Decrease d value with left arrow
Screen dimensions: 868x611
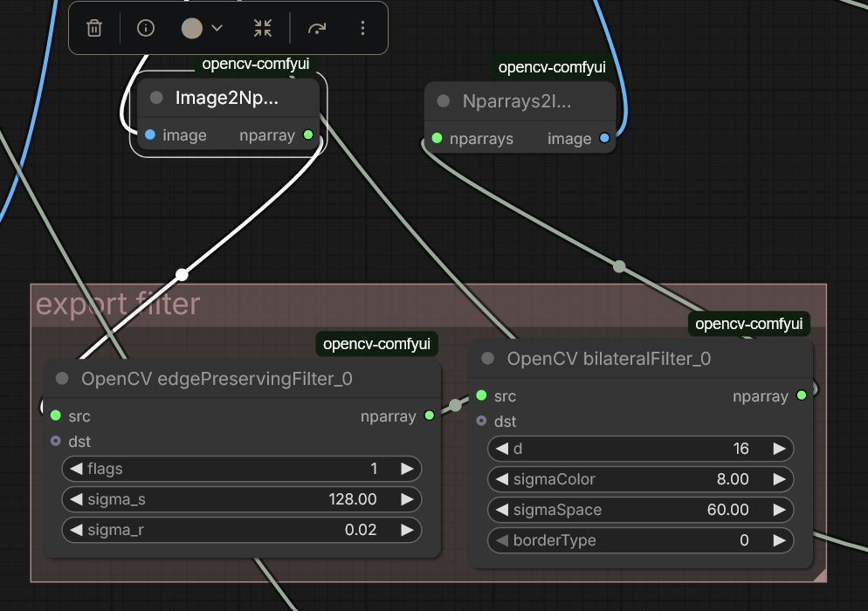[501, 449]
